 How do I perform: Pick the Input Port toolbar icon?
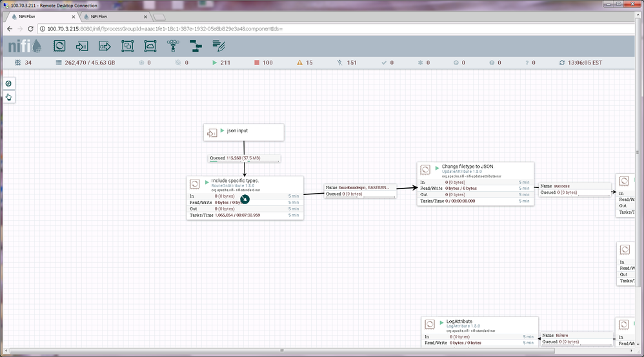(x=82, y=46)
